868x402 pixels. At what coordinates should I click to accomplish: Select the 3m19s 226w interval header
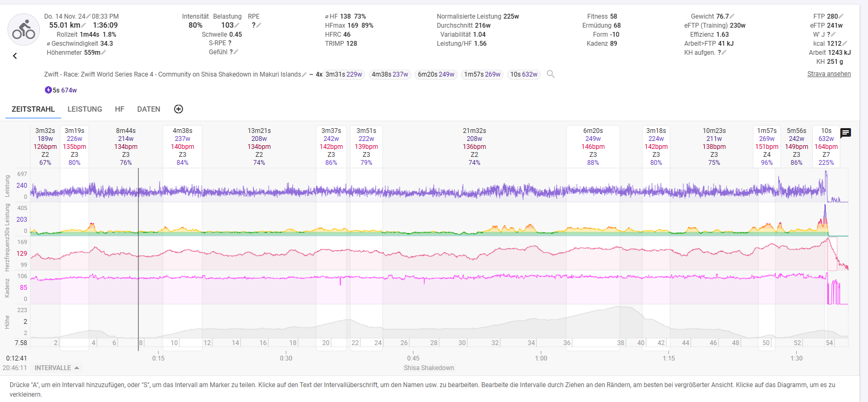(x=75, y=146)
